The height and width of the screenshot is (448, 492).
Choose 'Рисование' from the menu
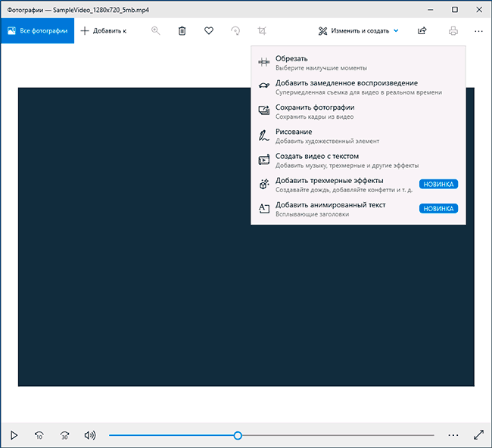click(358, 136)
